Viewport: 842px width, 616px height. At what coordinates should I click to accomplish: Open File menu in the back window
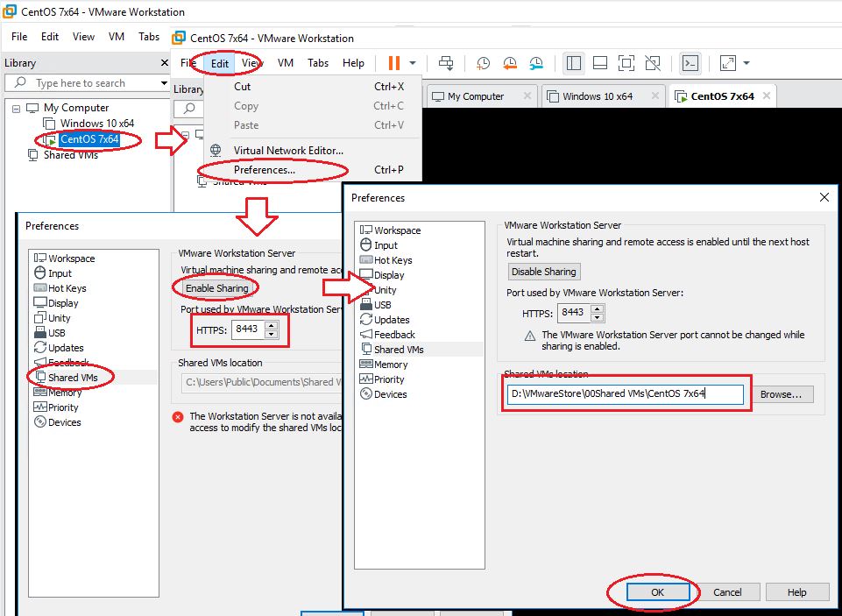tap(19, 37)
